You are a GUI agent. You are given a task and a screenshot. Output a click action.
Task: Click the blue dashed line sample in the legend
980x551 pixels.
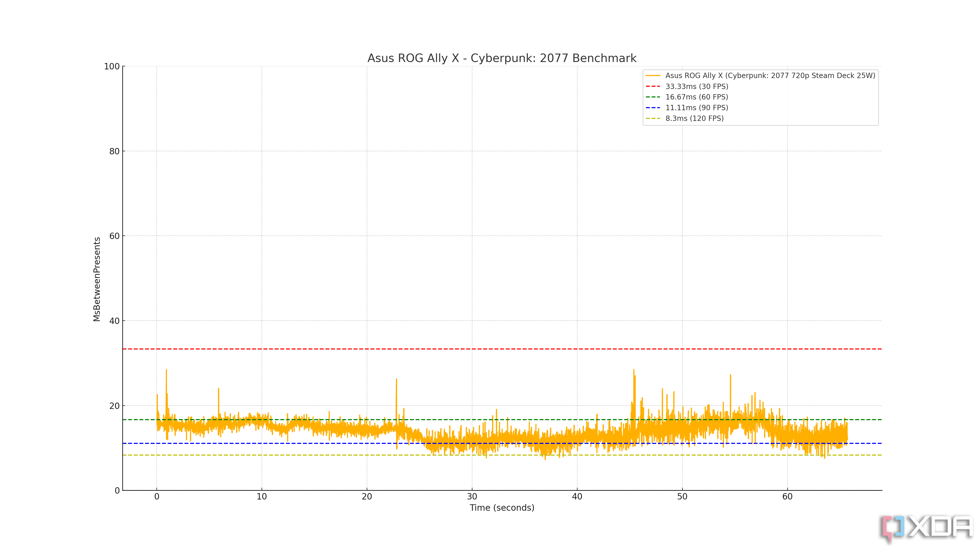(653, 108)
